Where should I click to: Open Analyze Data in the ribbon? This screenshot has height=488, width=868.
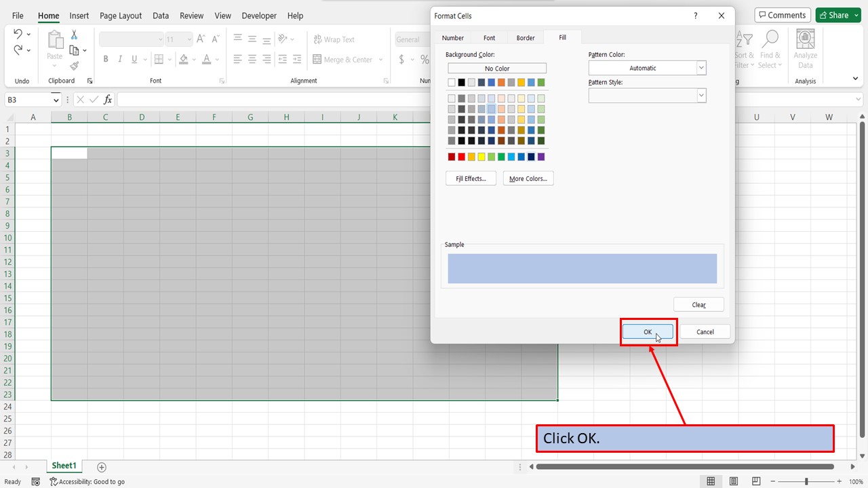coord(805,49)
